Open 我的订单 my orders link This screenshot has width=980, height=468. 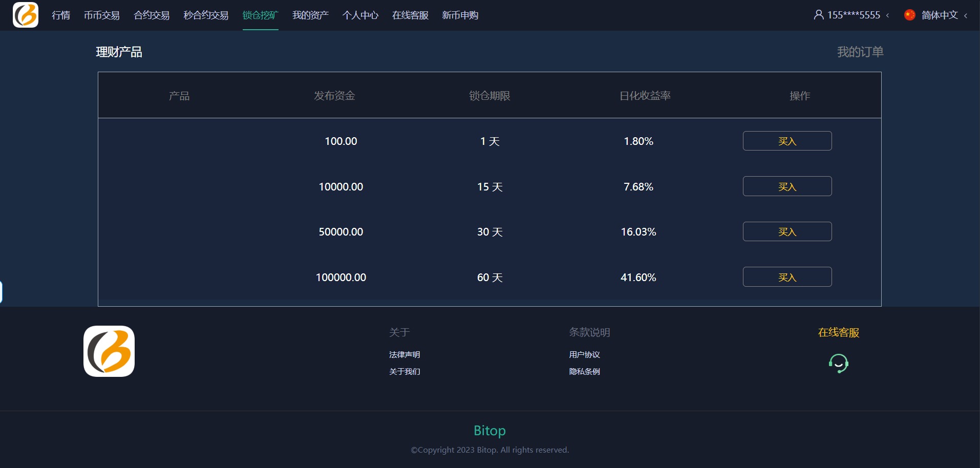(860, 52)
